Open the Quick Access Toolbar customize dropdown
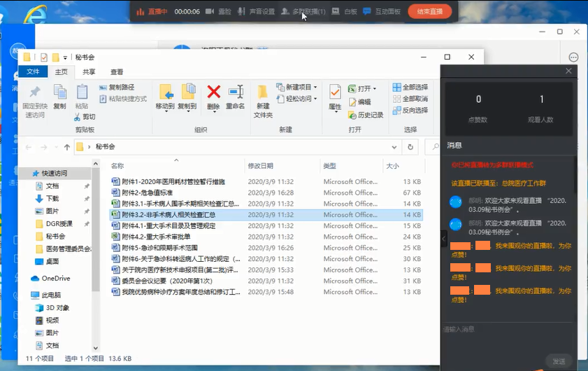 [65, 57]
